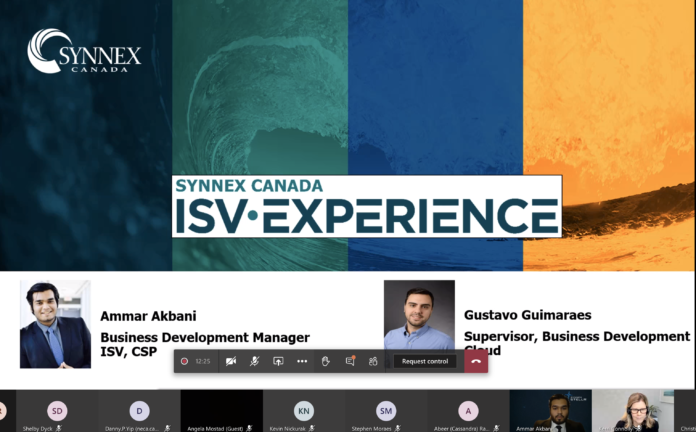Click muted mic icon beside Stephen Moraes

click(x=398, y=428)
